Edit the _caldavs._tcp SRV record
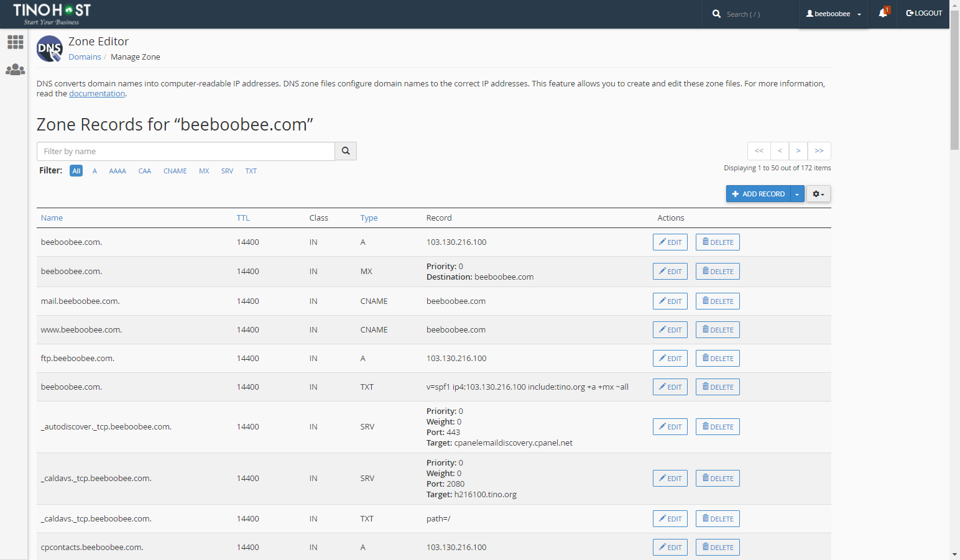960x560 pixels. point(670,479)
